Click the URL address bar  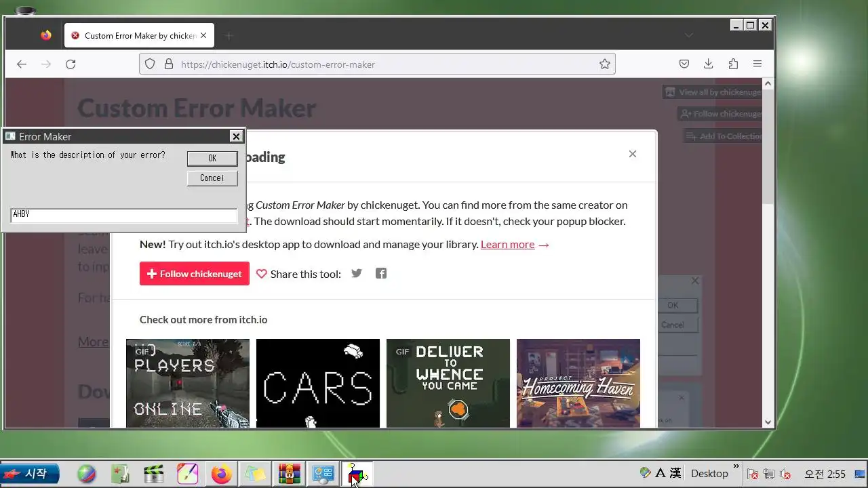pos(377,64)
